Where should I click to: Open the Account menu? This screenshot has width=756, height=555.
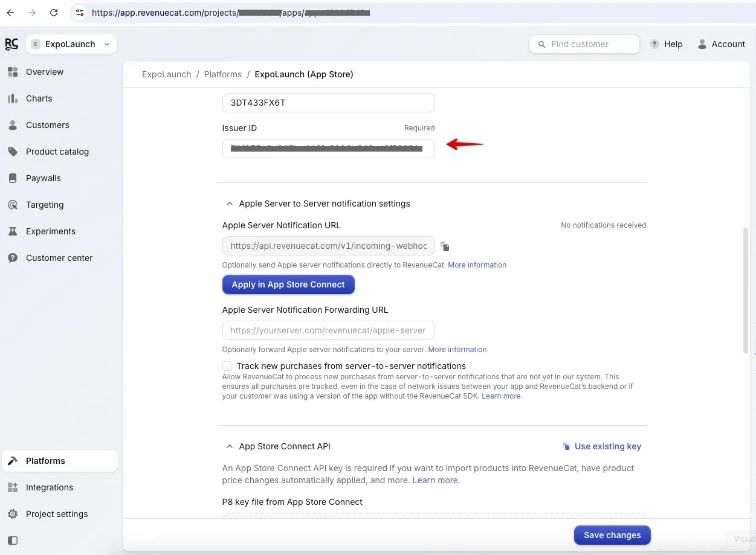pos(721,44)
